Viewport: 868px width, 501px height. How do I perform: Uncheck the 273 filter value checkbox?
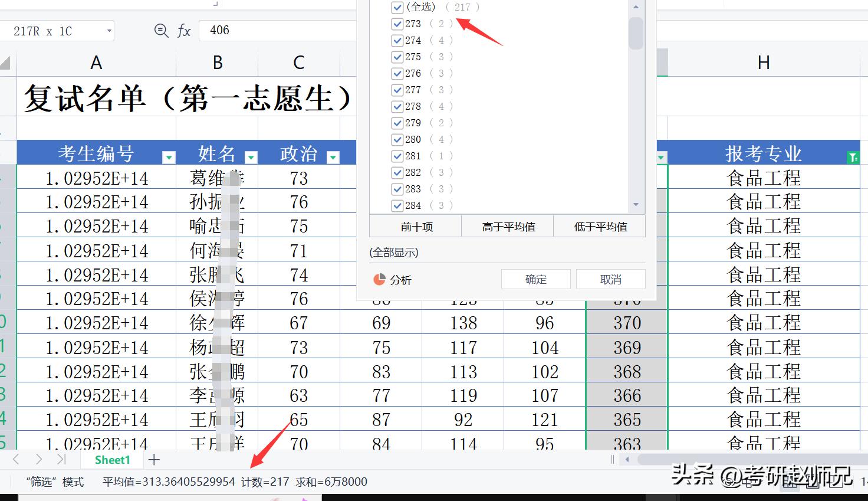pyautogui.click(x=397, y=24)
